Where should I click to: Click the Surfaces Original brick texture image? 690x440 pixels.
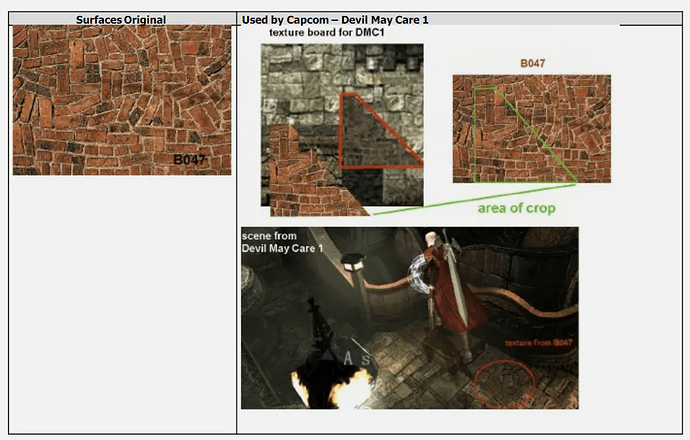tap(121, 100)
